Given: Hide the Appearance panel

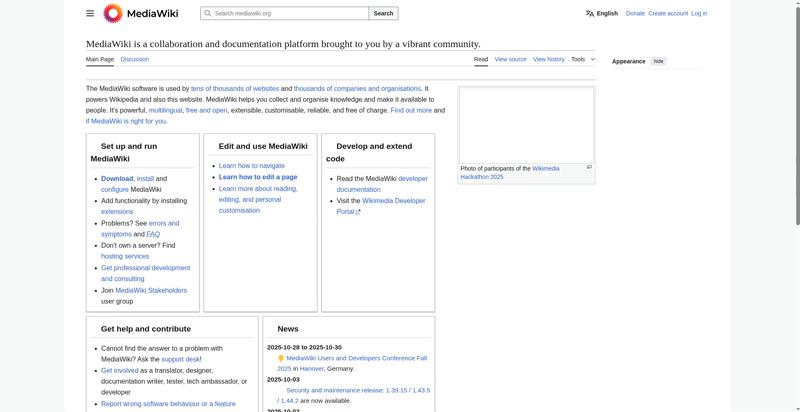Looking at the screenshot, I should coord(658,61).
